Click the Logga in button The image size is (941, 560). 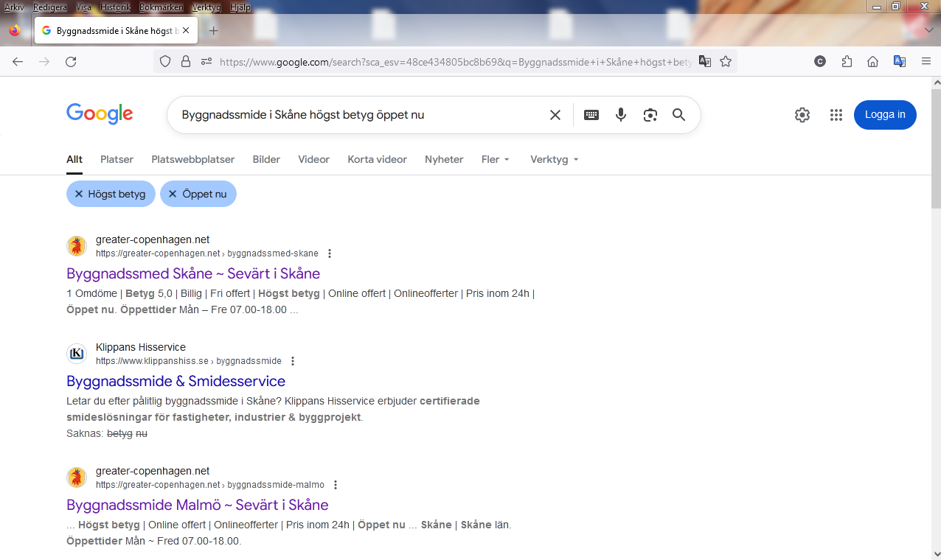click(884, 115)
